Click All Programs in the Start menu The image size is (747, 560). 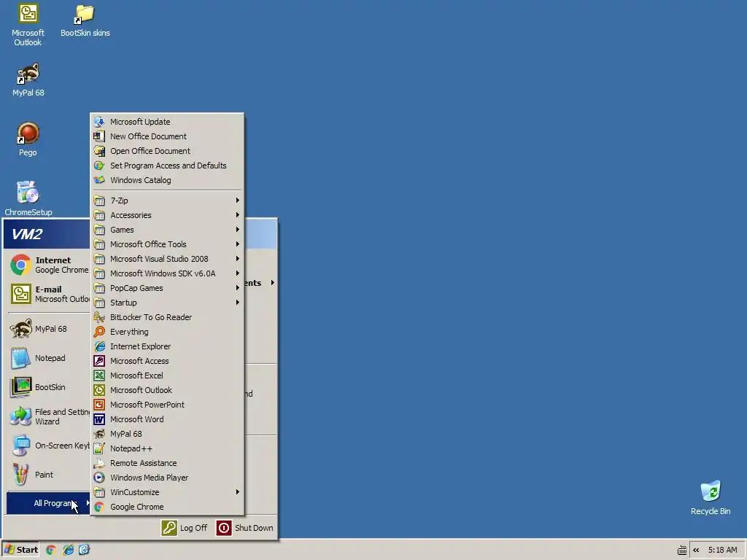pyautogui.click(x=49, y=503)
